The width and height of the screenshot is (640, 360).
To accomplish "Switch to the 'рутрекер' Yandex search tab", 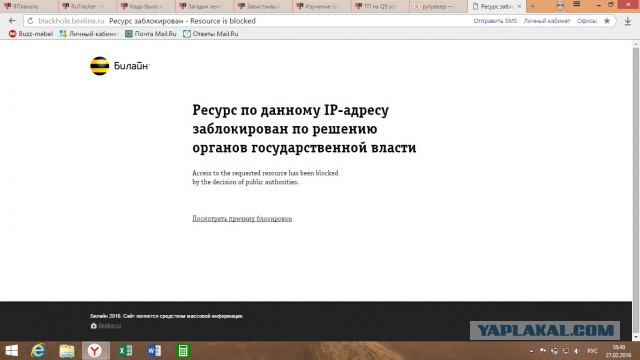I will click(439, 7).
